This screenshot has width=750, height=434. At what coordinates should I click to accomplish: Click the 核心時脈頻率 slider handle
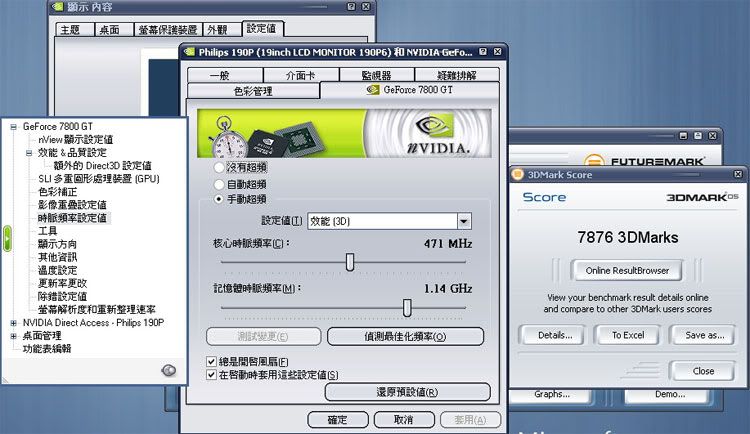[x=350, y=262]
